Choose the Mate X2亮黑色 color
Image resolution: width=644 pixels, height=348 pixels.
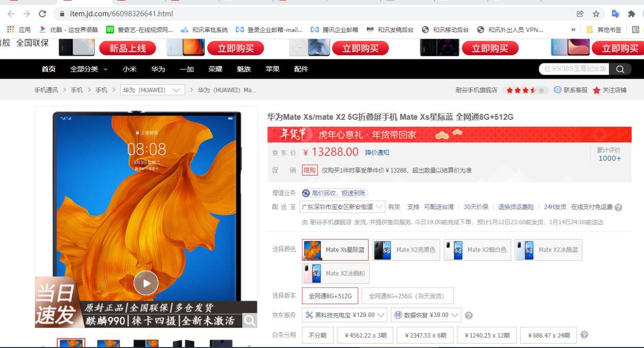pos(406,250)
